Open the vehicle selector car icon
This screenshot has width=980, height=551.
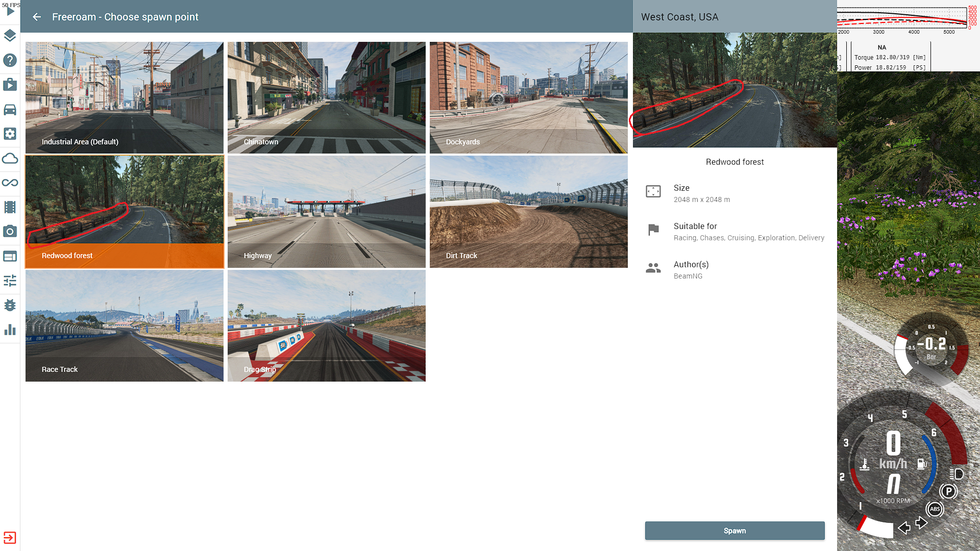[10, 110]
